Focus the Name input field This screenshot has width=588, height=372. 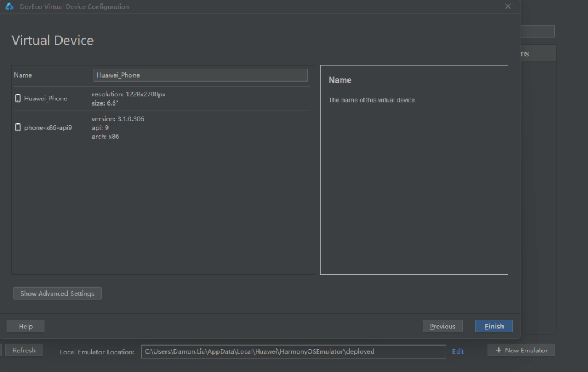tap(200, 75)
